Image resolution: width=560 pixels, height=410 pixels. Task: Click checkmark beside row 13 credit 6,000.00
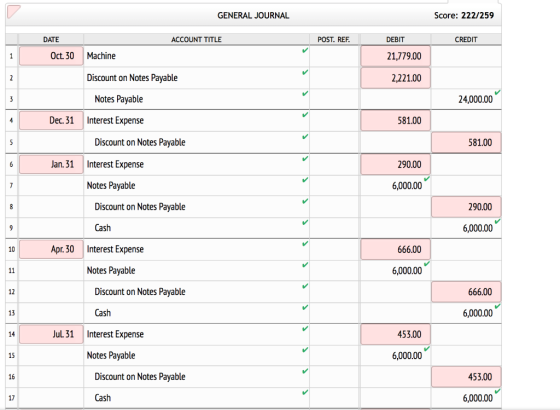pos(497,306)
